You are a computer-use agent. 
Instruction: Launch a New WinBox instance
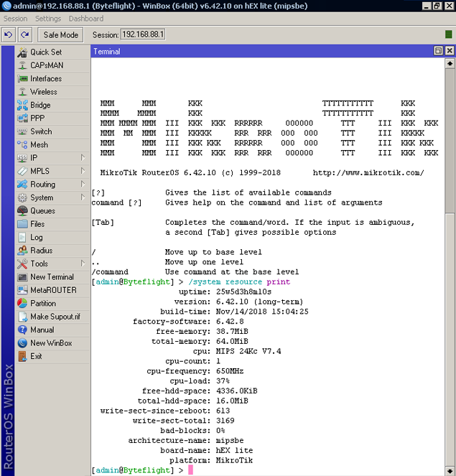(52, 343)
